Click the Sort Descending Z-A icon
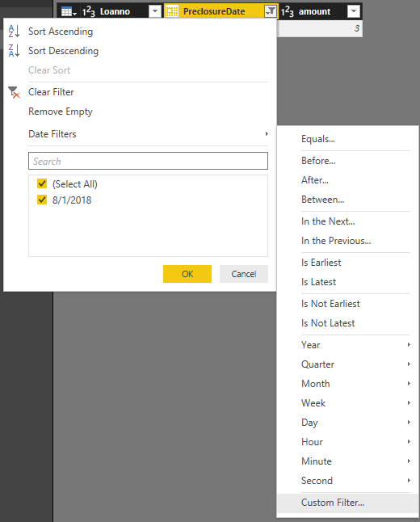Screen dimensions: 420x522 [x=14, y=51]
